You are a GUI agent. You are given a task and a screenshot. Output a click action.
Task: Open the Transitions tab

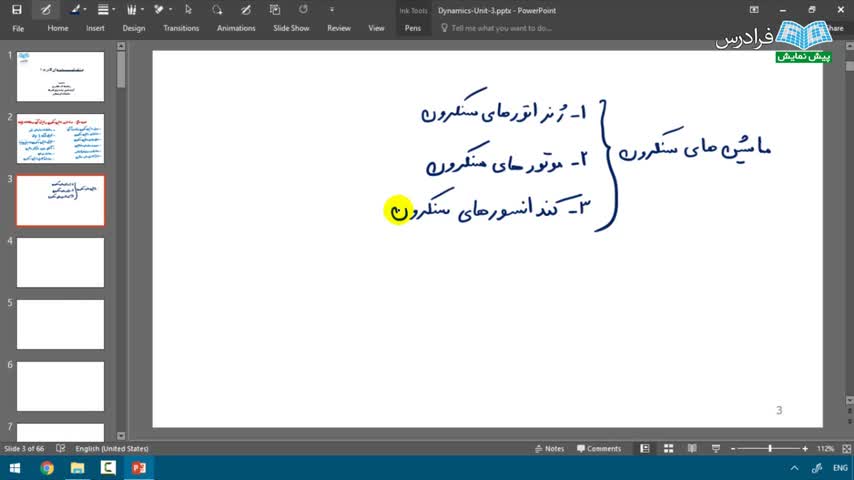(181, 28)
